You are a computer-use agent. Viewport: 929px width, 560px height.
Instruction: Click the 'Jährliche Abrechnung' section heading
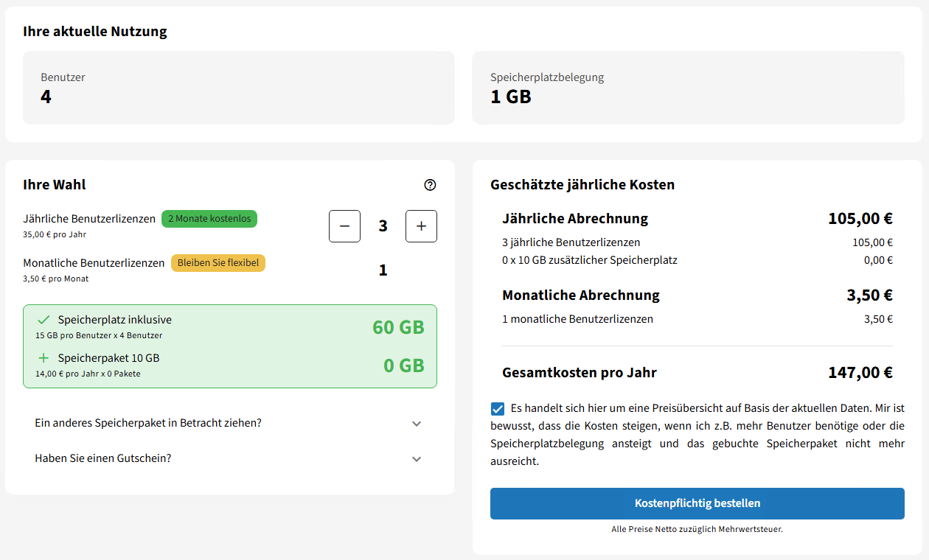click(574, 219)
